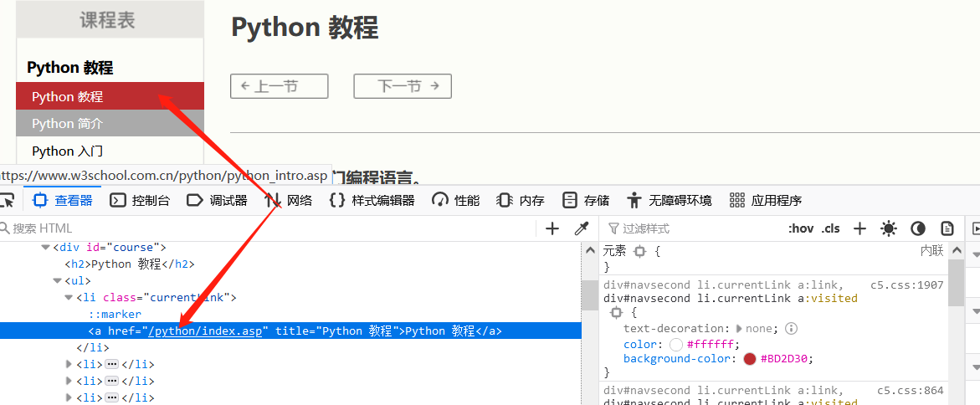
Task: Toggle light color scheme simulation sun icon
Action: pos(888,228)
